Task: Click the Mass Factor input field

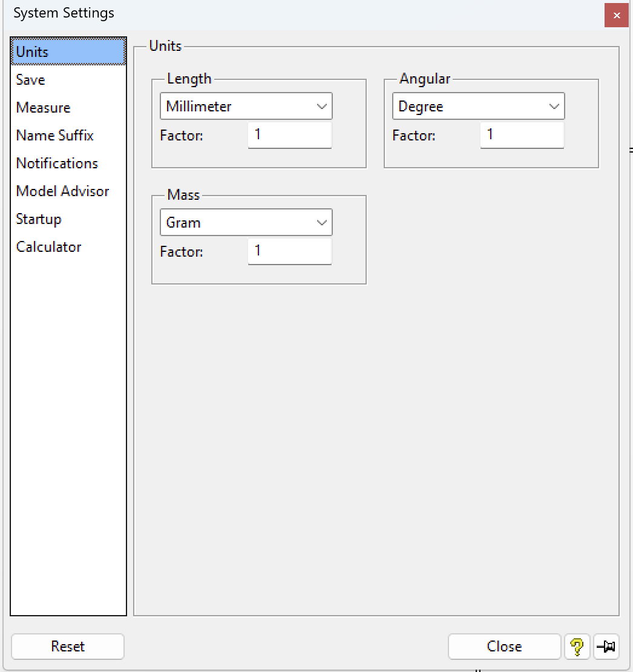Action: pyautogui.click(x=289, y=251)
